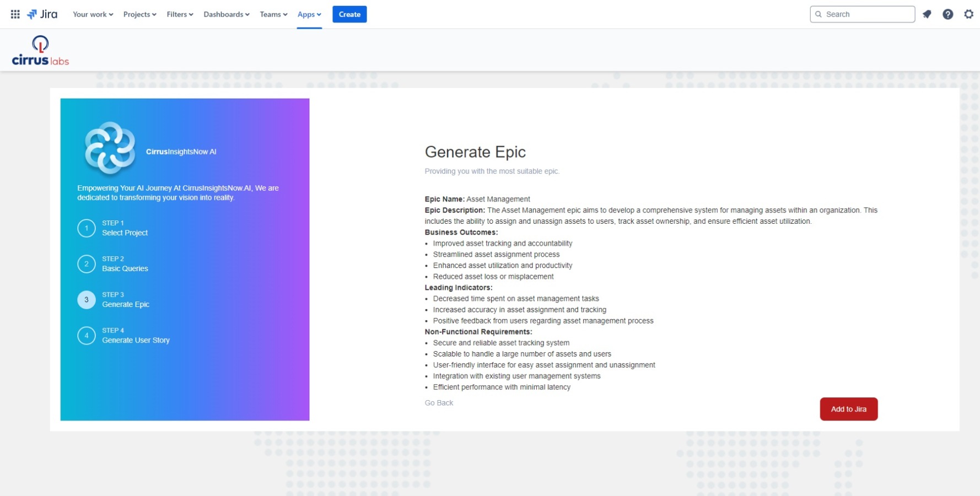Click 'Improved asset tracking and accountability' bullet
This screenshot has width=980, height=496.
(503, 243)
